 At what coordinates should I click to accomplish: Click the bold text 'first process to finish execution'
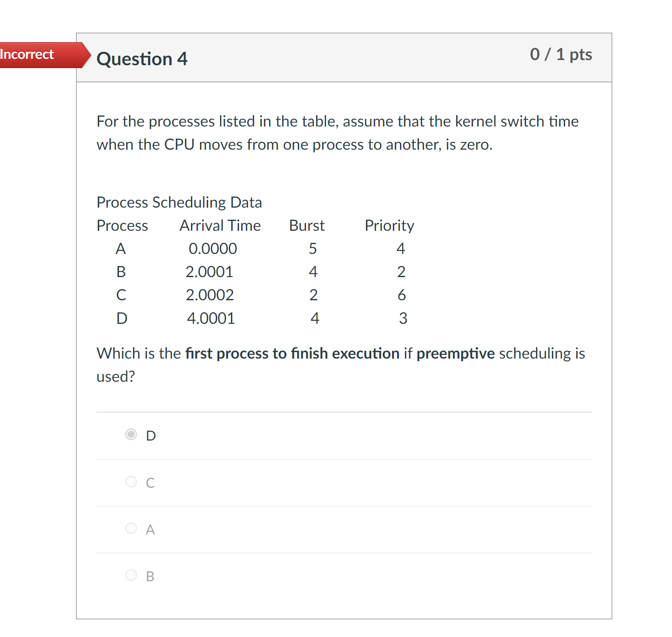292,353
